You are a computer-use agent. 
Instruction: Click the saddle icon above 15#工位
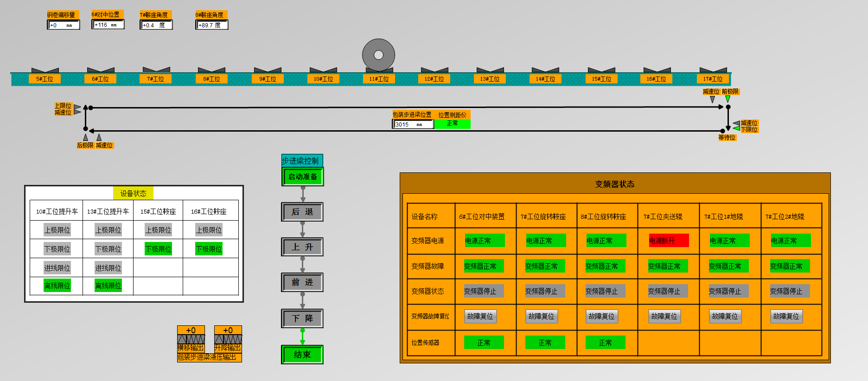pos(601,70)
